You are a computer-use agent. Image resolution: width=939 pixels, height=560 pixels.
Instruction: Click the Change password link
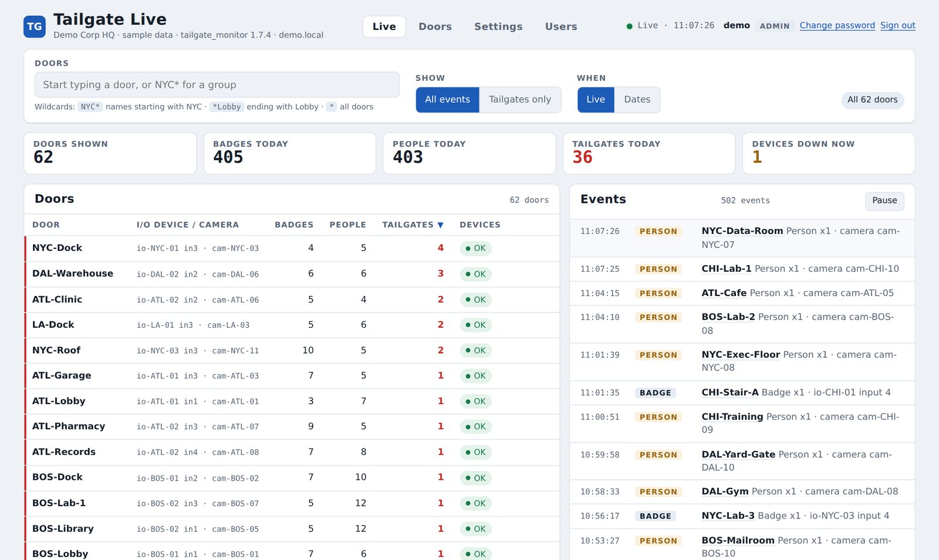click(837, 25)
